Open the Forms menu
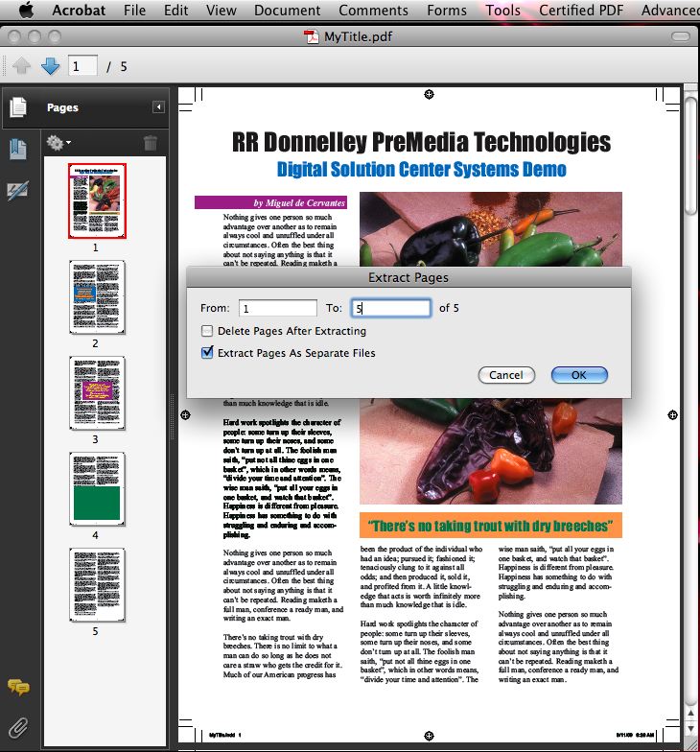 click(447, 10)
